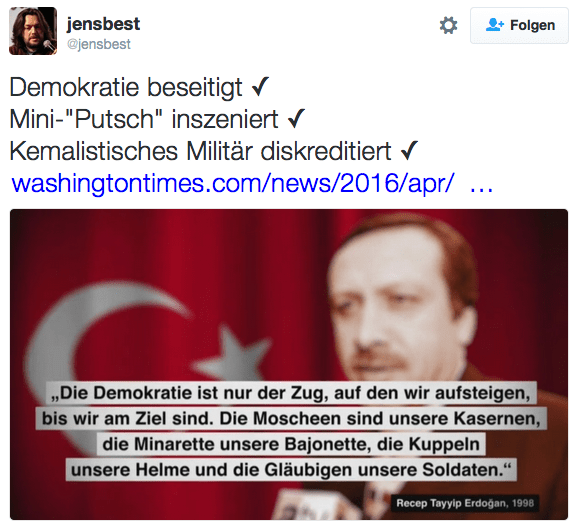Open the gear settings menu
The height and width of the screenshot is (527, 577).
click(x=448, y=25)
